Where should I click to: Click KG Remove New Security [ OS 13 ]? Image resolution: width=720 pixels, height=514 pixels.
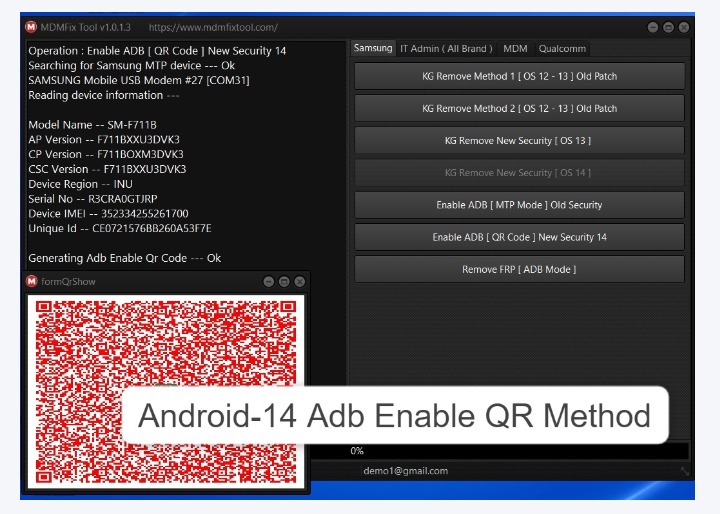pos(519,141)
